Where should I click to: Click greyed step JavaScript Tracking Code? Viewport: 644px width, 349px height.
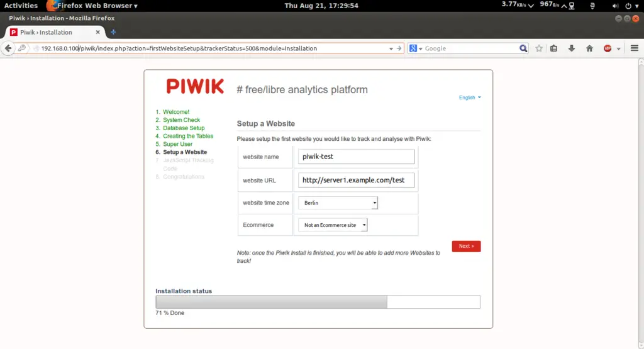coord(188,164)
